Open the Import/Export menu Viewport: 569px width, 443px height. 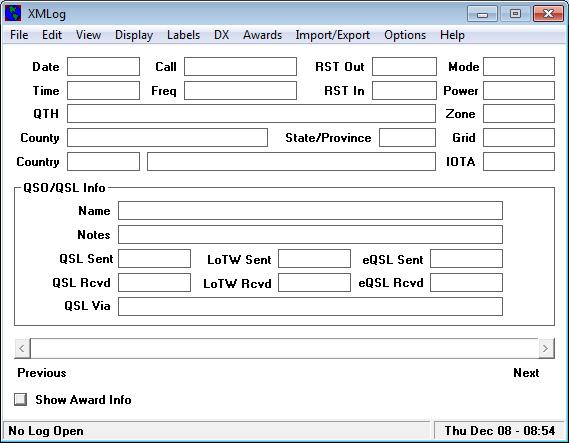tap(332, 35)
